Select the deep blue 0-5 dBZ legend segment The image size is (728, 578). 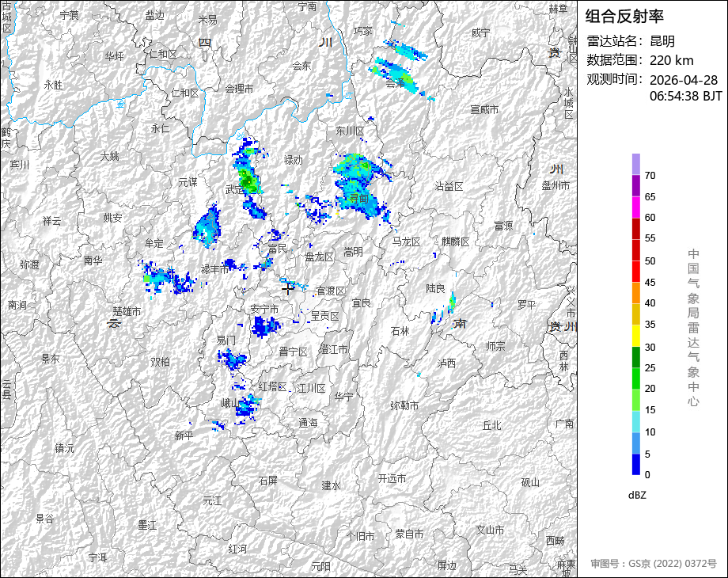click(x=635, y=464)
